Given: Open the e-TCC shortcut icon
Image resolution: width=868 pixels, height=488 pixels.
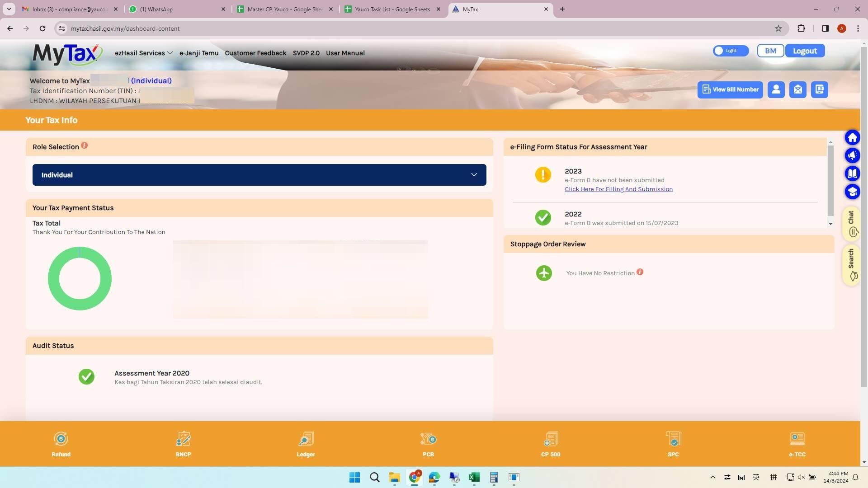Looking at the screenshot, I should point(797,439).
